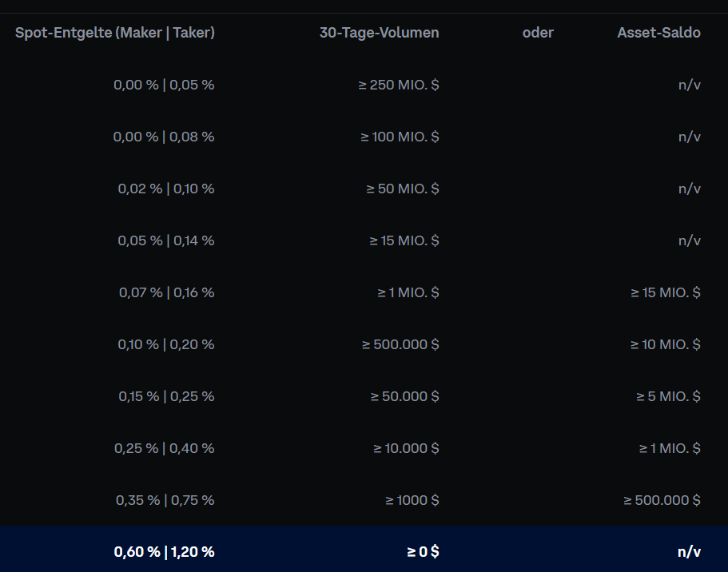
Task: Select 'n/v' in the 50 MIO. row
Action: point(690,189)
